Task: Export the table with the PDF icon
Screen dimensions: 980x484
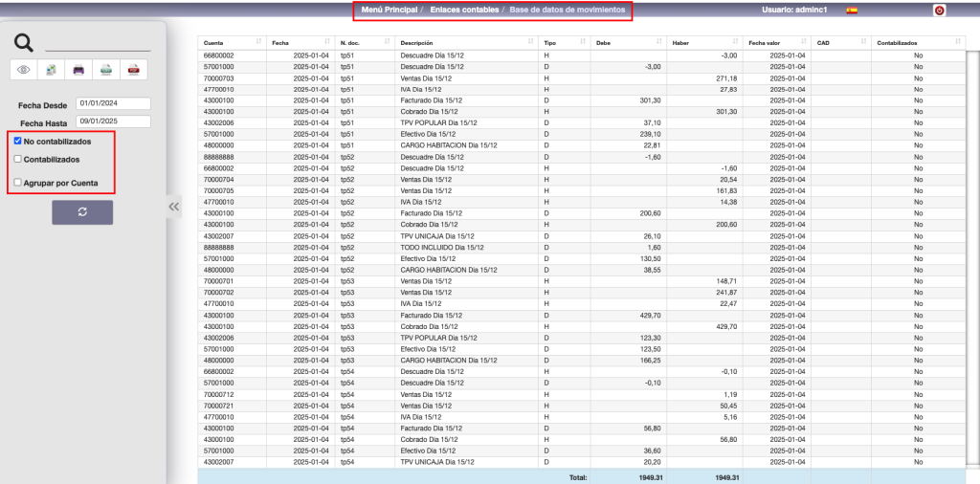Action: click(135, 70)
